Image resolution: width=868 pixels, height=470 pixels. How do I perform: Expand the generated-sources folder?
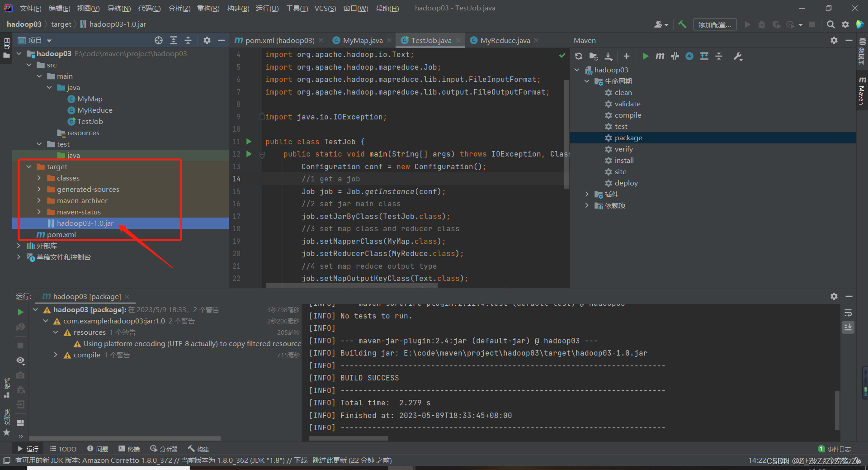39,189
